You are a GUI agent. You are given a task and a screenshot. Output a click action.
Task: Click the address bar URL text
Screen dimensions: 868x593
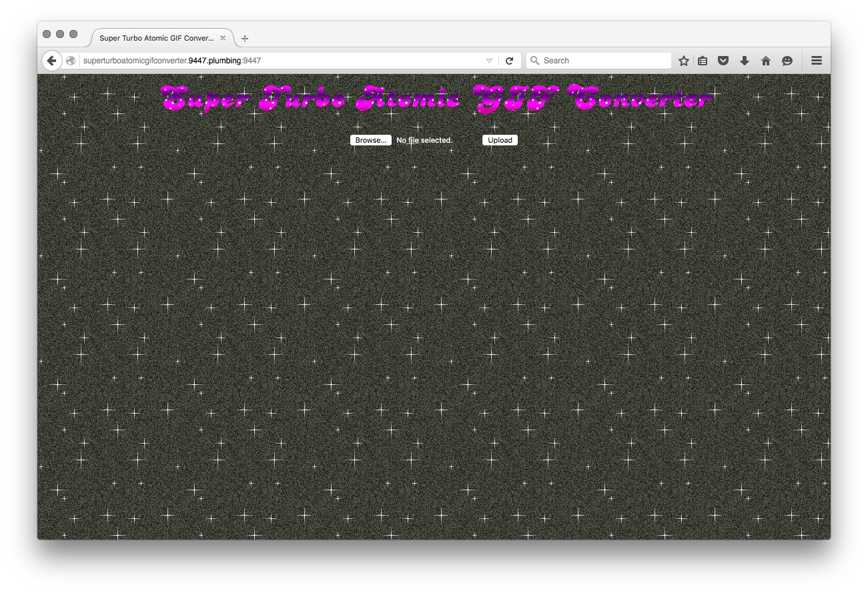point(172,61)
